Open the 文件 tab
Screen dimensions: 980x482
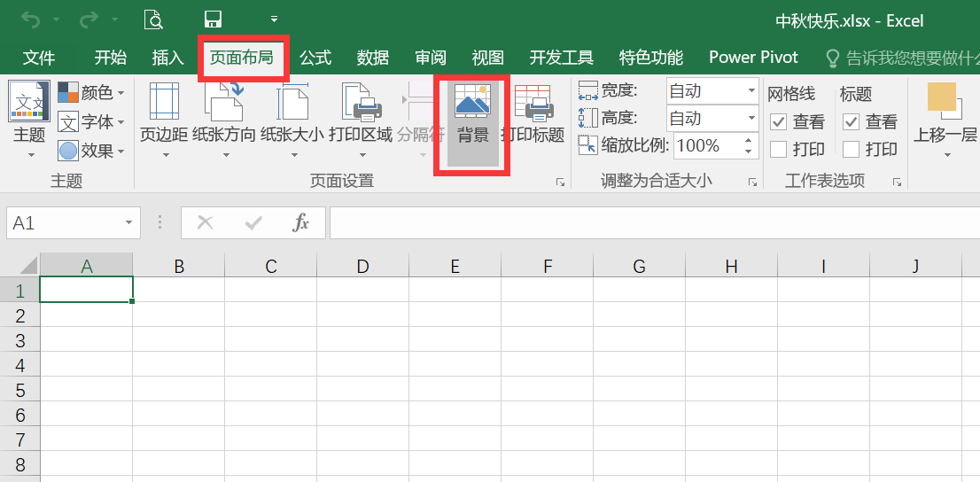[39, 58]
